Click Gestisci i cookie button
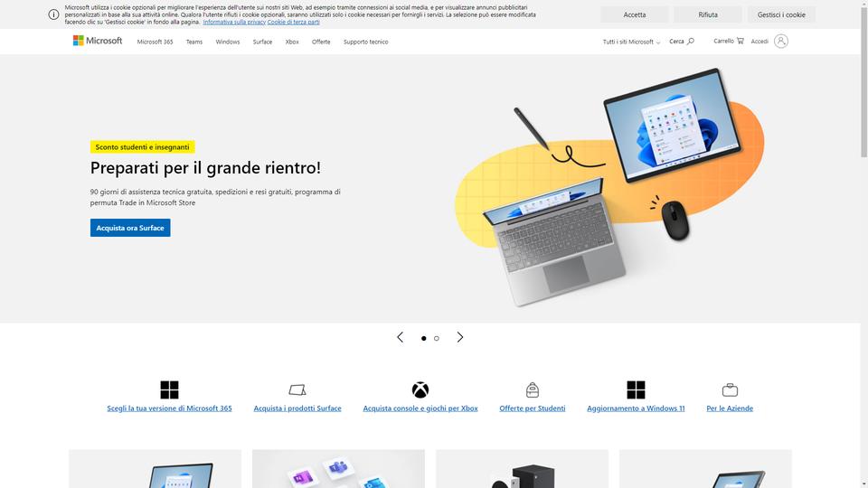 [x=781, y=14]
